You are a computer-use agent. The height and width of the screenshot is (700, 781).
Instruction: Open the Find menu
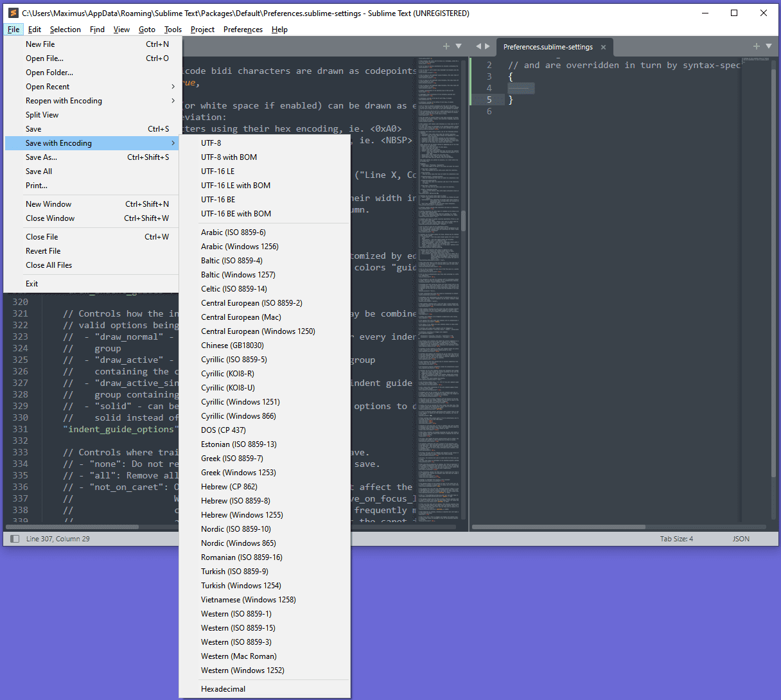coord(97,30)
